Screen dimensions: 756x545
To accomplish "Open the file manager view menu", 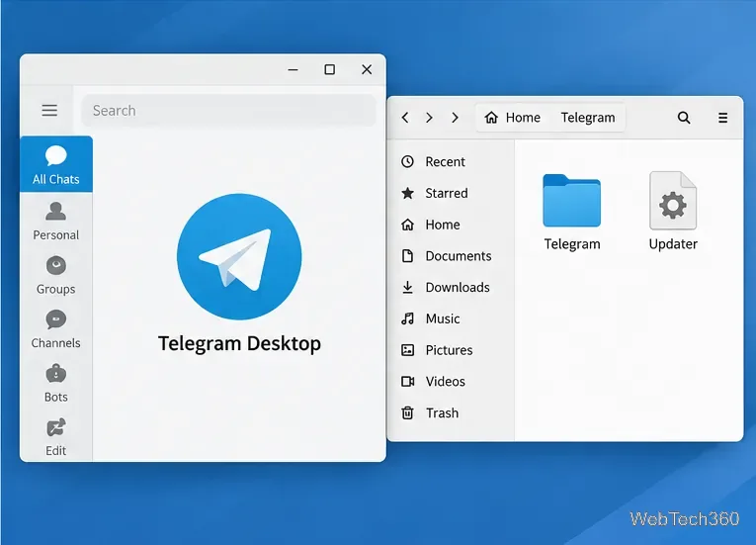I will point(722,118).
